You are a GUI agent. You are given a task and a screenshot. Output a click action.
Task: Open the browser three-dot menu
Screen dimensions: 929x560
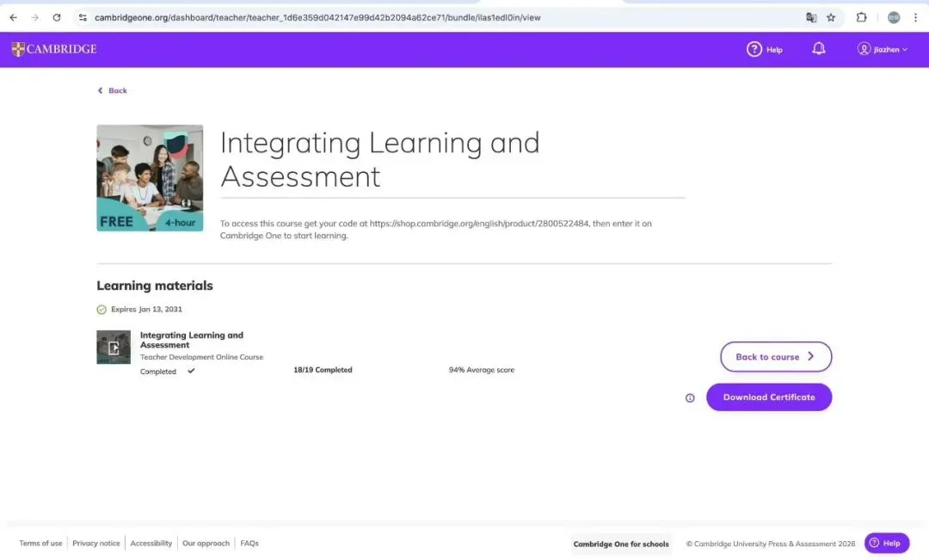pos(915,18)
